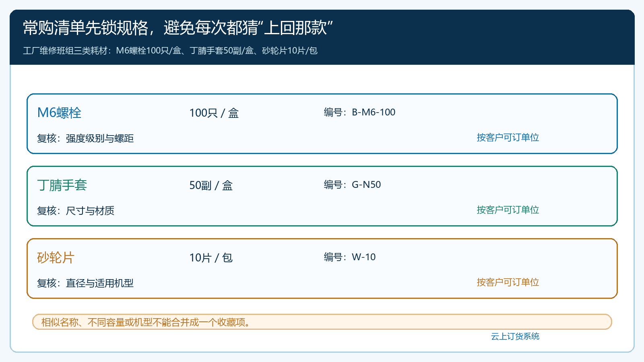Screen dimensions: 644x362
Task: Click the 50副 / 盒 pack size
Action: 211,185
